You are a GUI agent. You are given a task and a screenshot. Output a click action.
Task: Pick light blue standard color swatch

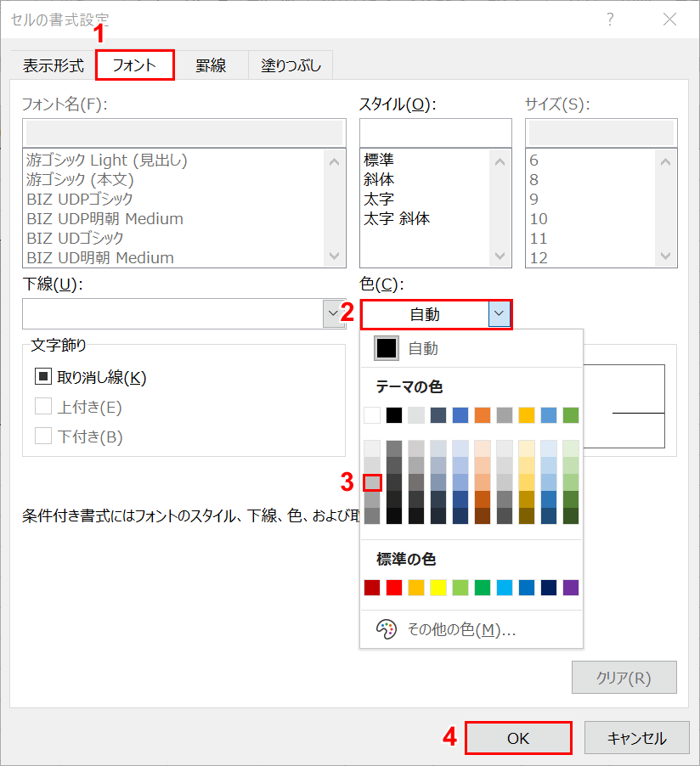pos(505,588)
